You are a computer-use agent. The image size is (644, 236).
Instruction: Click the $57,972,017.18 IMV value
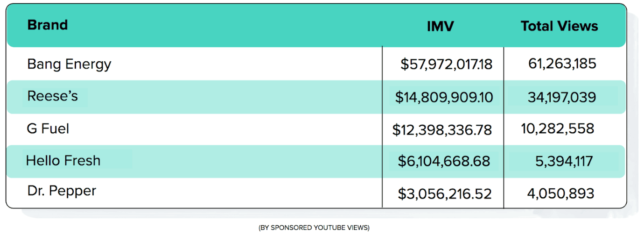(446, 64)
